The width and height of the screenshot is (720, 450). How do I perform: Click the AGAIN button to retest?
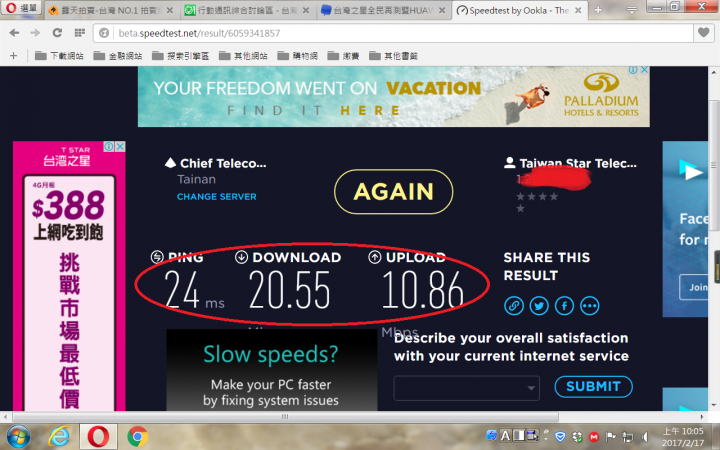[x=394, y=191]
